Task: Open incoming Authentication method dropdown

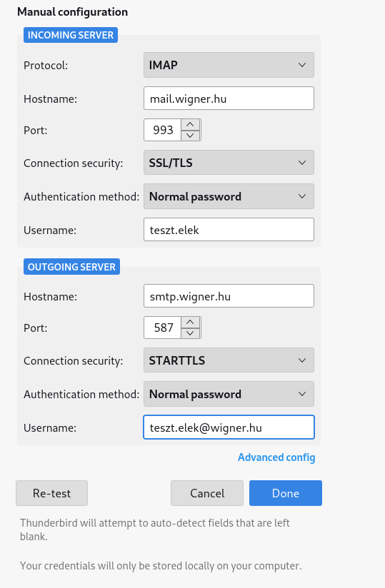Action: tap(229, 196)
